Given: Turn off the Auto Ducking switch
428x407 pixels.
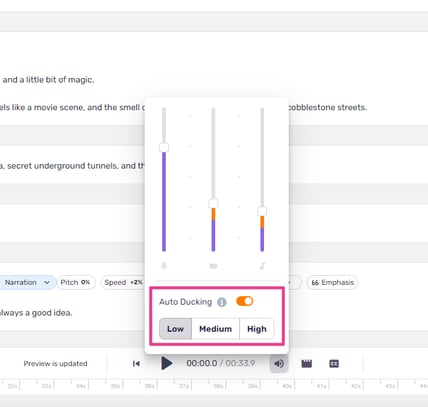Looking at the screenshot, I should click(245, 301).
